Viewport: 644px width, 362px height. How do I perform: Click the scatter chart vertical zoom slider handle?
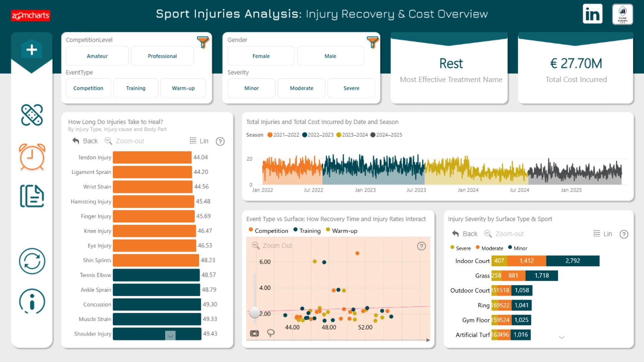[255, 312]
